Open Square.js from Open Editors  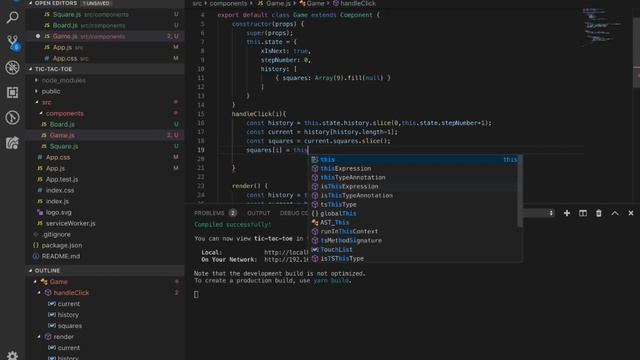point(105,14)
